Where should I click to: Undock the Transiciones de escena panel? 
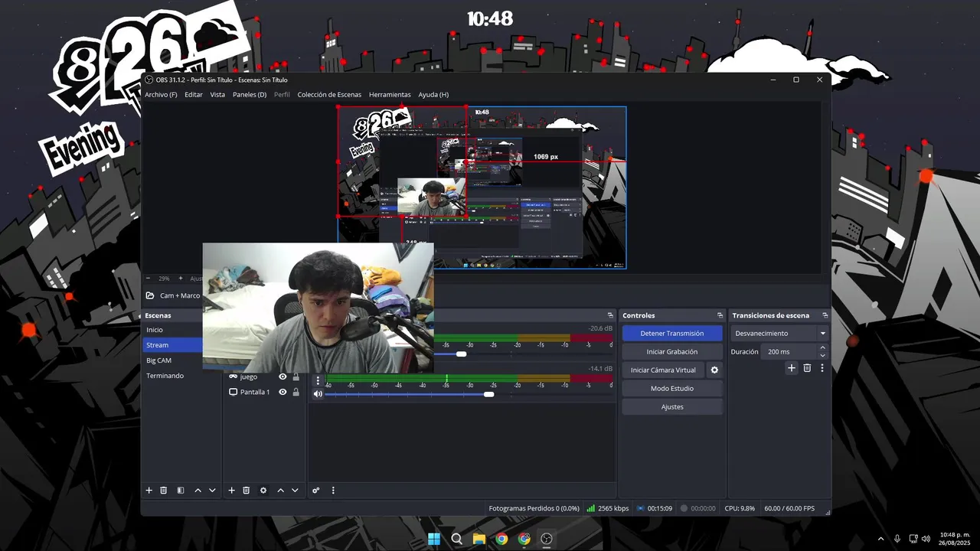coord(825,315)
